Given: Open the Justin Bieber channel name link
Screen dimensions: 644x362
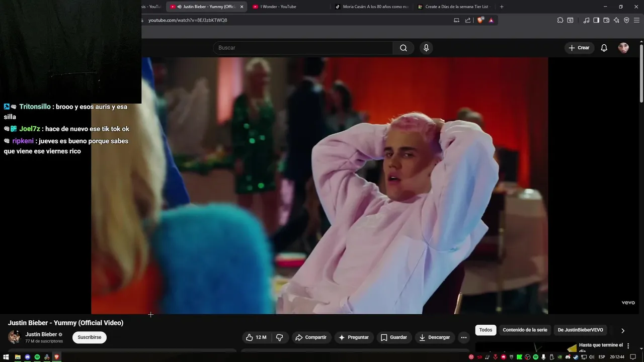Looking at the screenshot, I should point(41,334).
